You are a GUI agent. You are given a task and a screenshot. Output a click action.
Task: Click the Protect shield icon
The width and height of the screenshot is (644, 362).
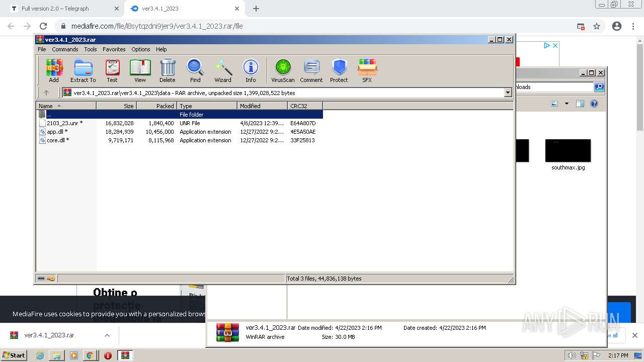point(339,70)
